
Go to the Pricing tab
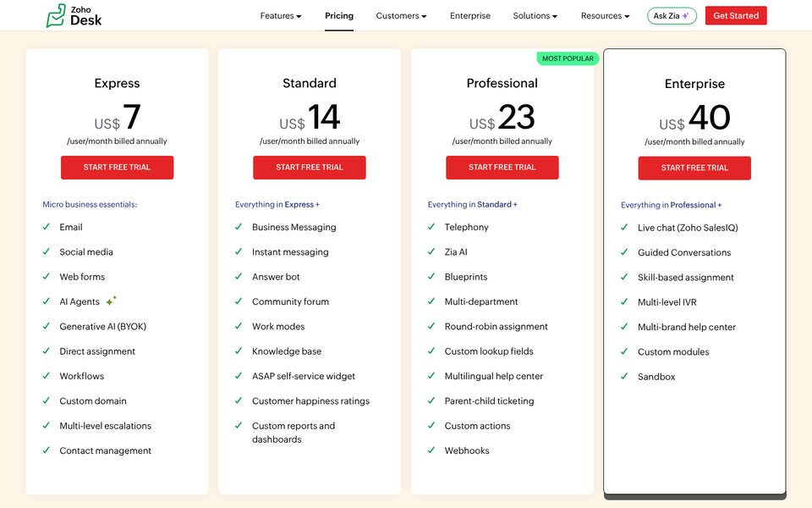pyautogui.click(x=339, y=15)
